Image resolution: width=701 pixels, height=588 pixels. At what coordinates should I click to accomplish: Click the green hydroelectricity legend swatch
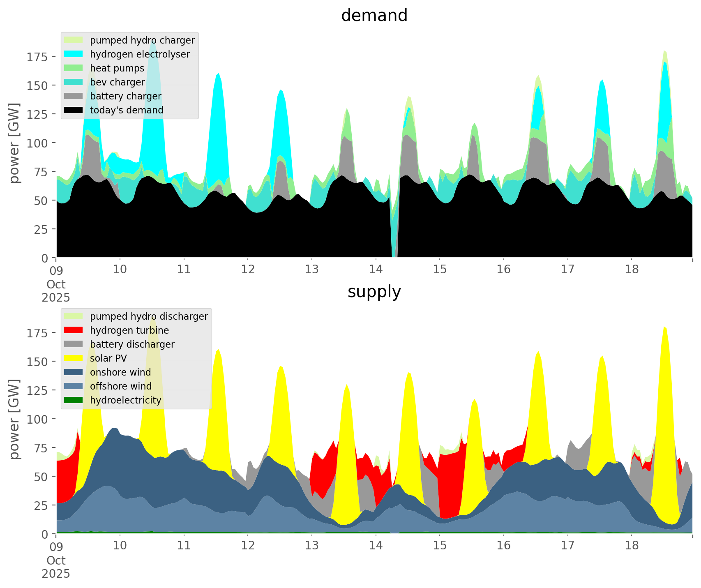pyautogui.click(x=74, y=400)
